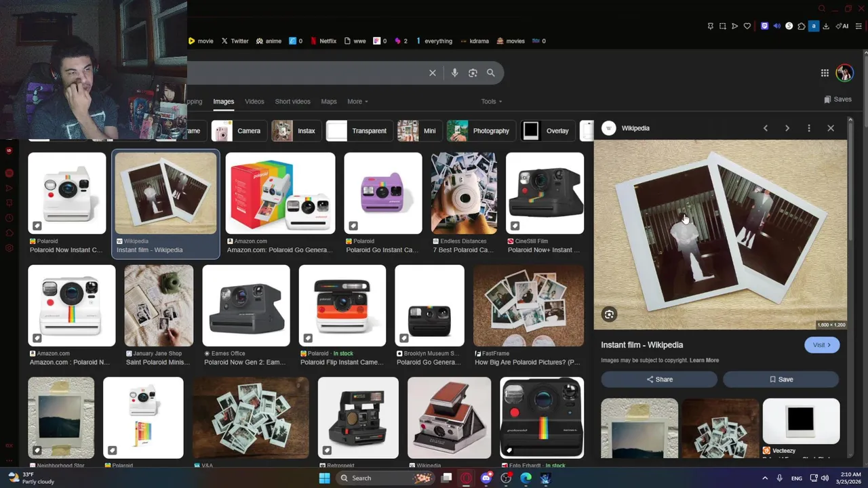868x488 pixels.
Task: Close the image preview panel
Action: 831,128
